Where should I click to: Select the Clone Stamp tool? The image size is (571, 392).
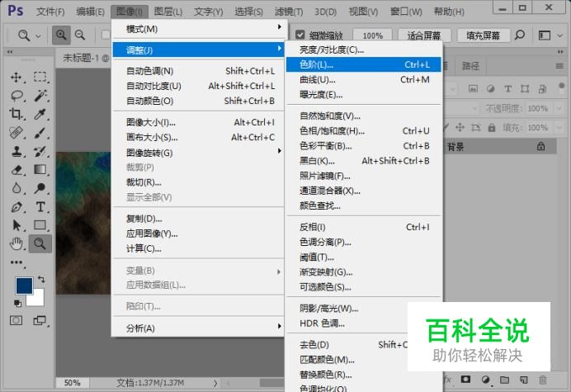coord(16,151)
